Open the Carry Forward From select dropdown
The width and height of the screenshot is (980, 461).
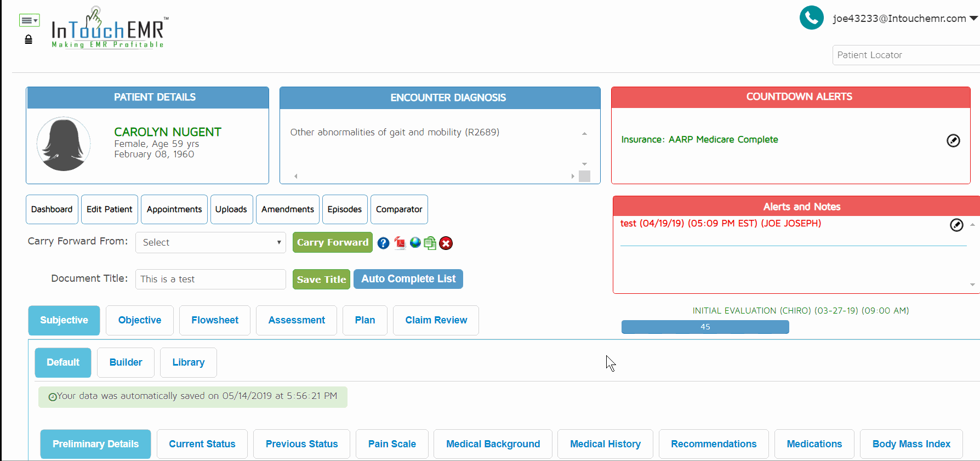click(210, 242)
